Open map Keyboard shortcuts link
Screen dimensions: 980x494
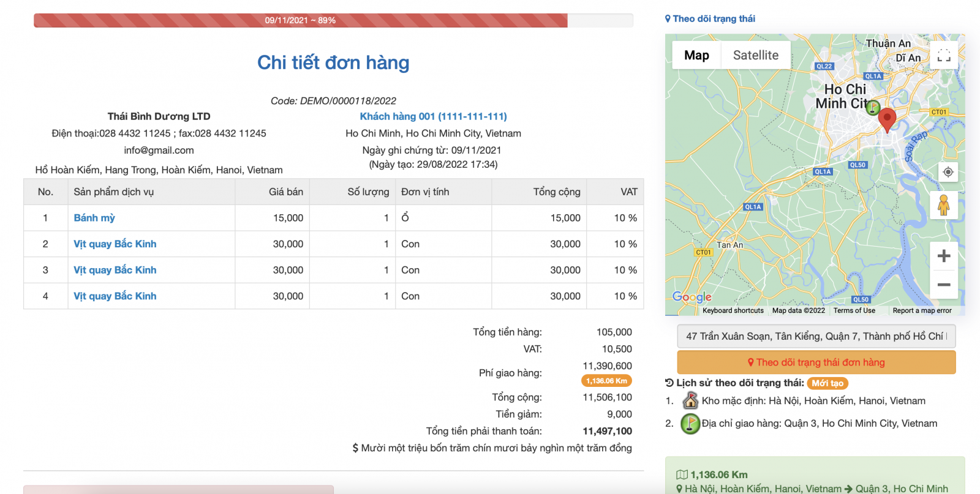(x=733, y=311)
